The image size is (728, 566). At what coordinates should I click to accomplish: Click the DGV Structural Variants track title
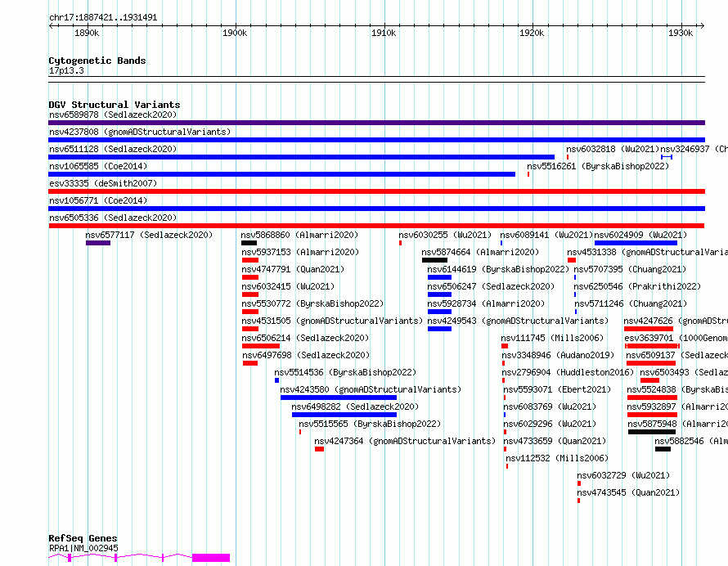click(x=115, y=105)
